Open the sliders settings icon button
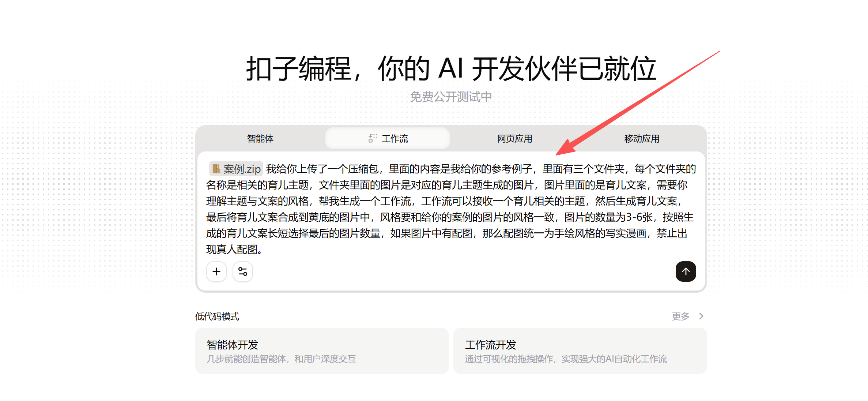Viewport: 868px width, 401px height. pyautogui.click(x=243, y=271)
